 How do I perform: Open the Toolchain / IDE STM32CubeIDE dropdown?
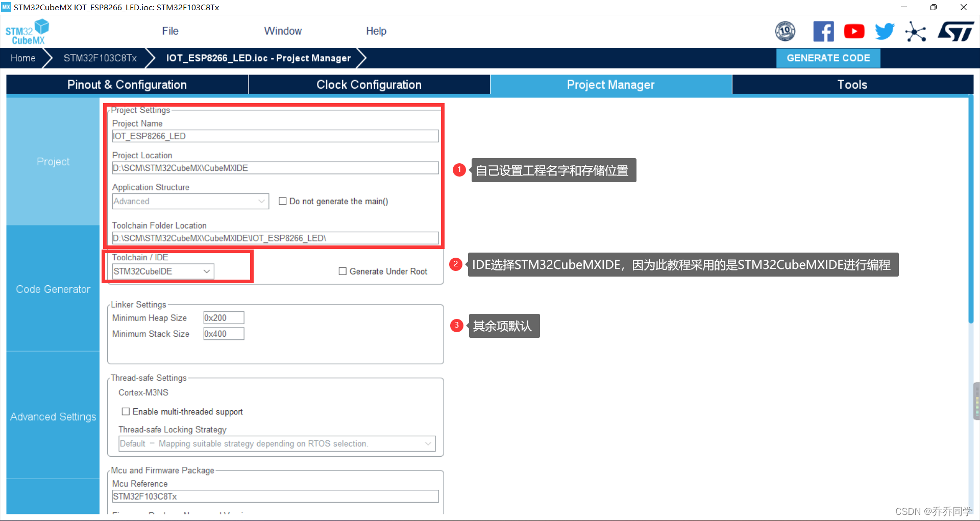click(x=163, y=271)
